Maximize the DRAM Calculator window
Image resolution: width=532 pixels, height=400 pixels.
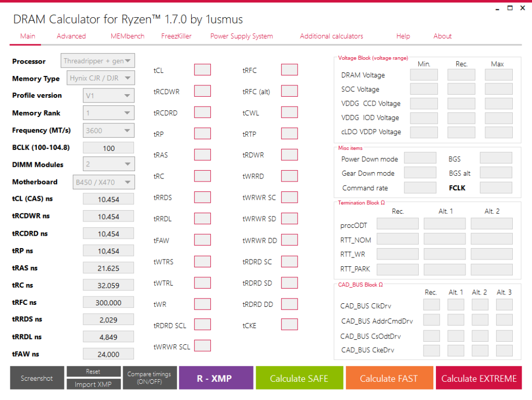(x=510, y=8)
